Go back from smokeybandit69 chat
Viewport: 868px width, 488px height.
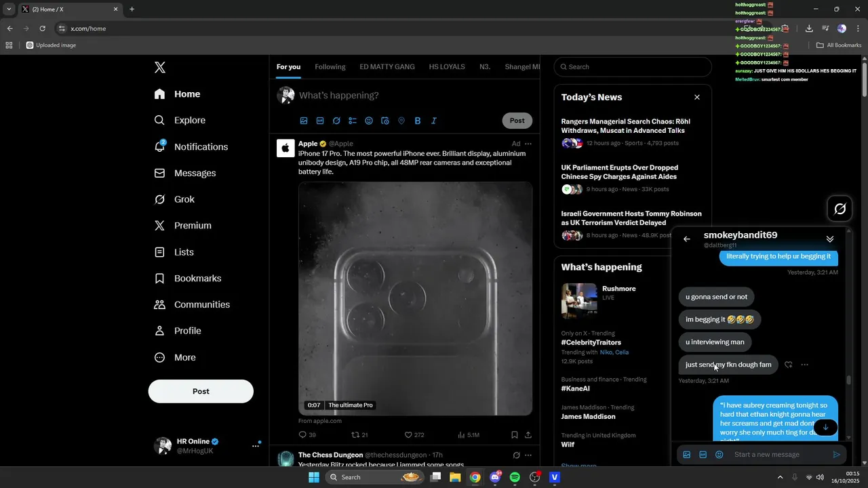point(687,239)
